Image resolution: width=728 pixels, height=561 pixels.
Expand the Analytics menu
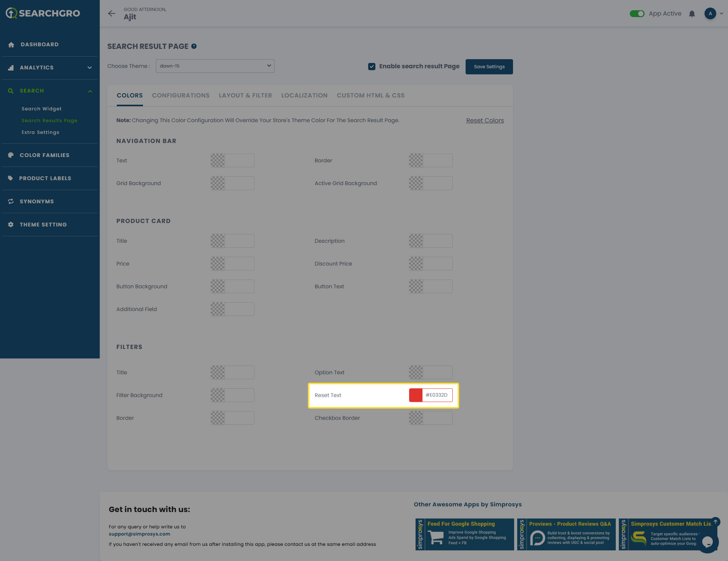[x=89, y=68]
